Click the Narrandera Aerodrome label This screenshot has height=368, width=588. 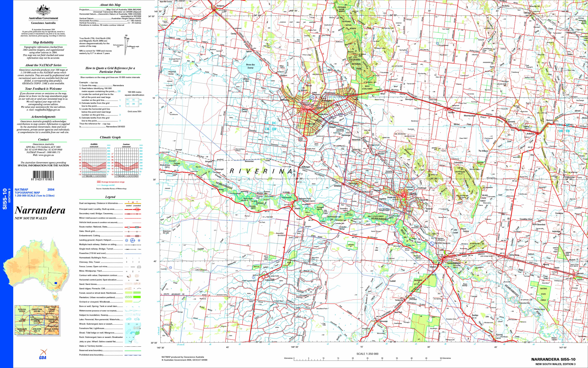(x=442, y=243)
